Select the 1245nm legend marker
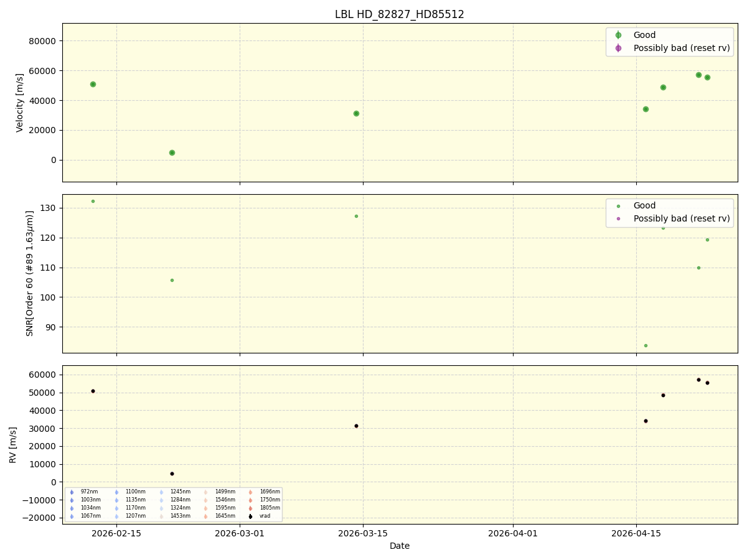This screenshot has height=560, width=747. coord(161,492)
